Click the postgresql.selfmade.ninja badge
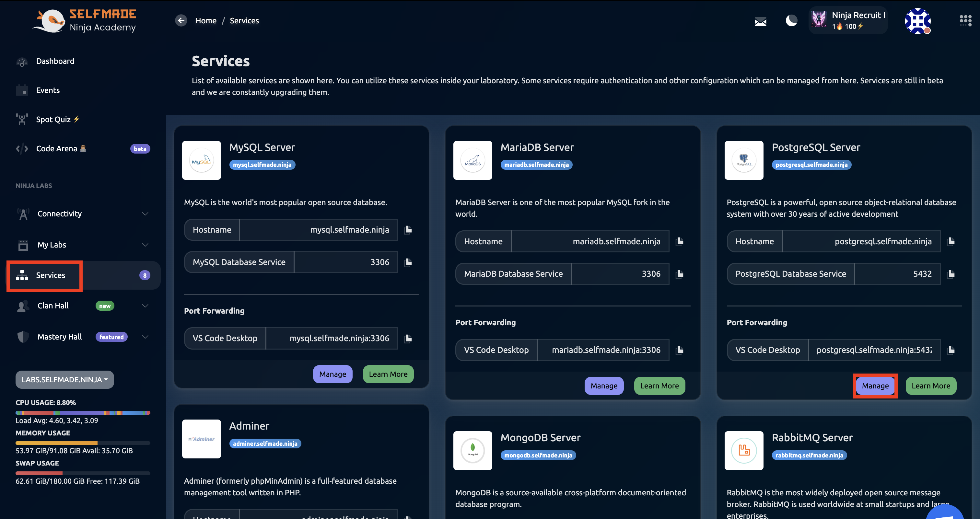The image size is (980, 519). (x=811, y=165)
